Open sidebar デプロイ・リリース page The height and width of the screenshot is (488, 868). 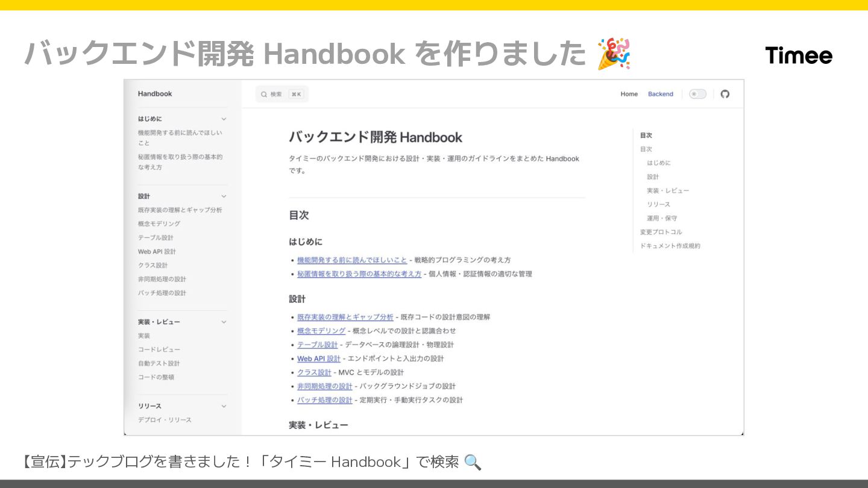point(165,421)
